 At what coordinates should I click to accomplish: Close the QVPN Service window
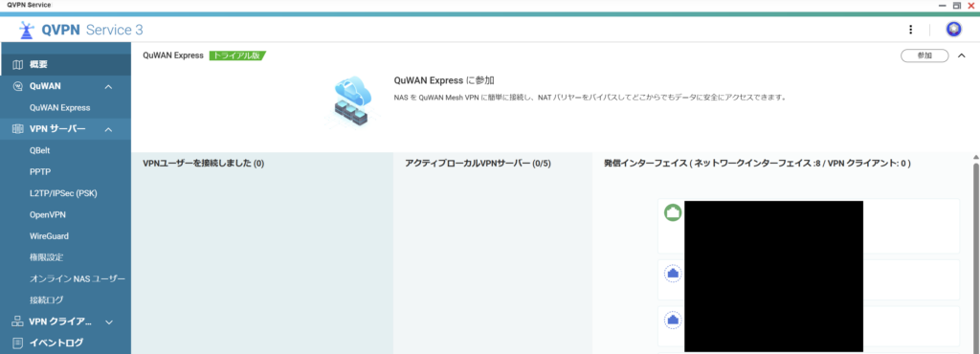click(x=971, y=5)
